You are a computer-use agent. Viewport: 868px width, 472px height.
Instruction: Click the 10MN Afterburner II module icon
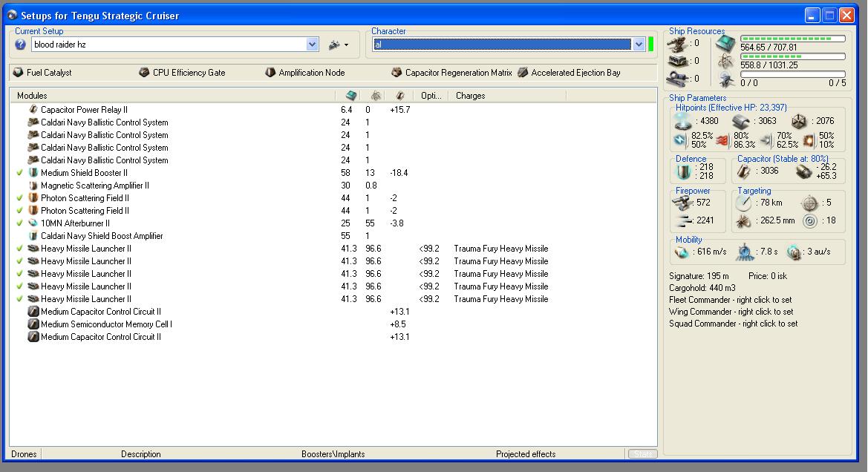[33, 223]
